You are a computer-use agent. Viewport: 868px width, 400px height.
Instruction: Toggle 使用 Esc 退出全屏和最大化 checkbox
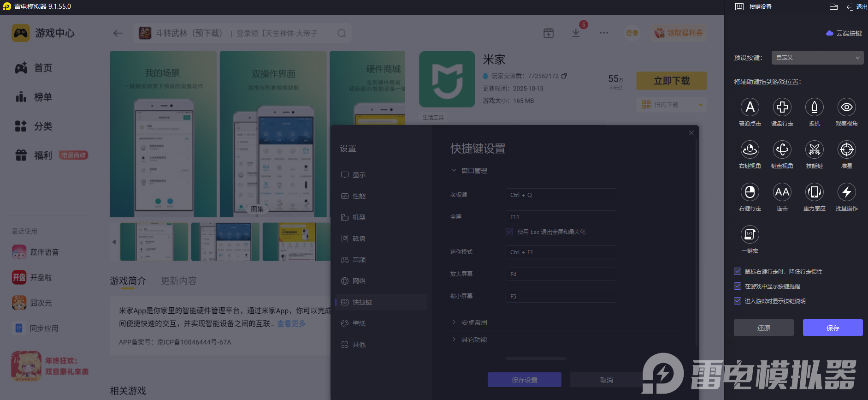tap(509, 232)
